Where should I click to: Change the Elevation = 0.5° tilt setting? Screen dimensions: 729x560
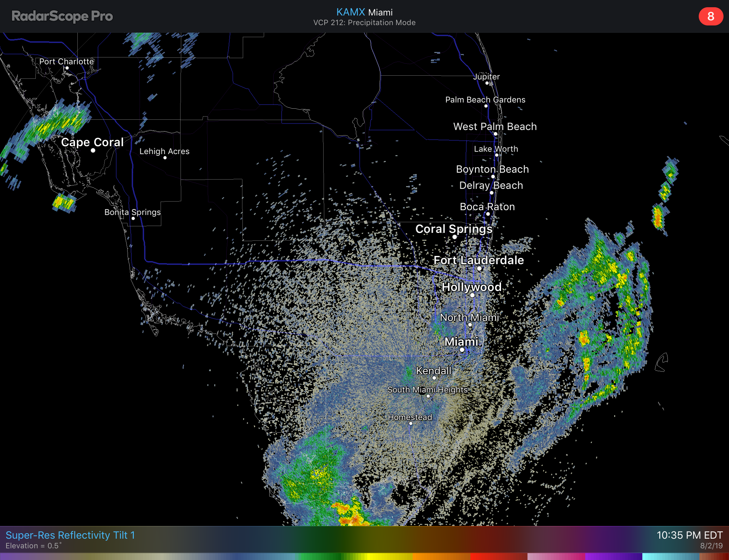pyautogui.click(x=34, y=546)
